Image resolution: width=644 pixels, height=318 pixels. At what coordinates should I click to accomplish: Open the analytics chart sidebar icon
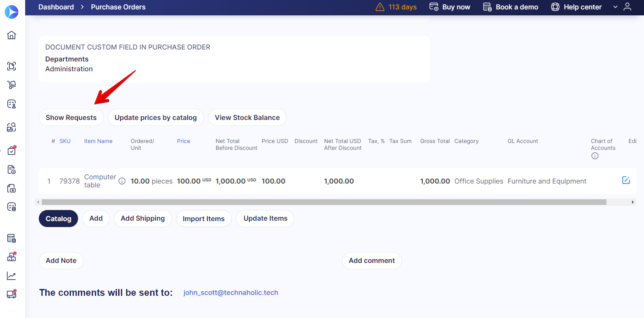12,276
